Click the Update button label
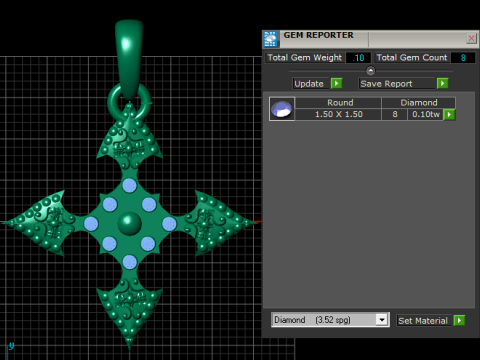Image resolution: width=480 pixels, height=360 pixels. [x=311, y=84]
